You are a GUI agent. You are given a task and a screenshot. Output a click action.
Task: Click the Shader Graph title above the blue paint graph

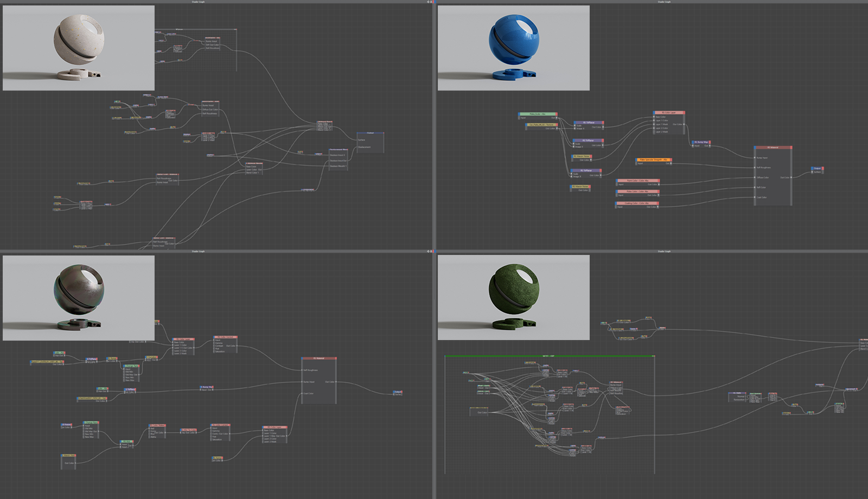[665, 2]
